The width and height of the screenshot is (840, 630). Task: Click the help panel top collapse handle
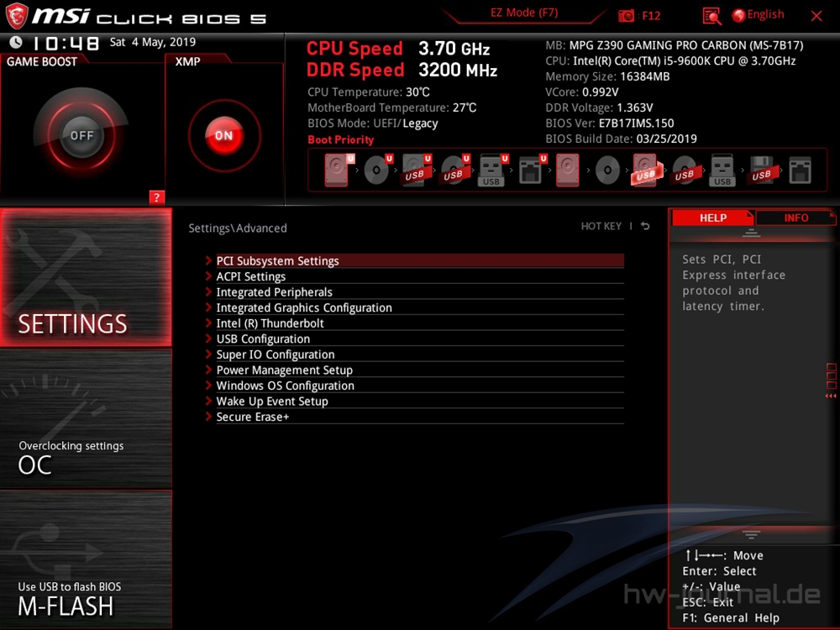pyautogui.click(x=751, y=233)
